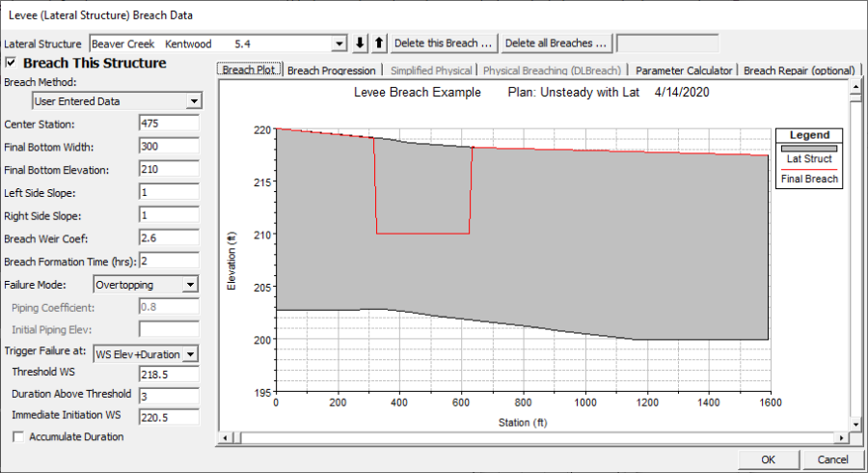Expand the Breach Method dropdown
This screenshot has width=868, height=473.
(194, 101)
